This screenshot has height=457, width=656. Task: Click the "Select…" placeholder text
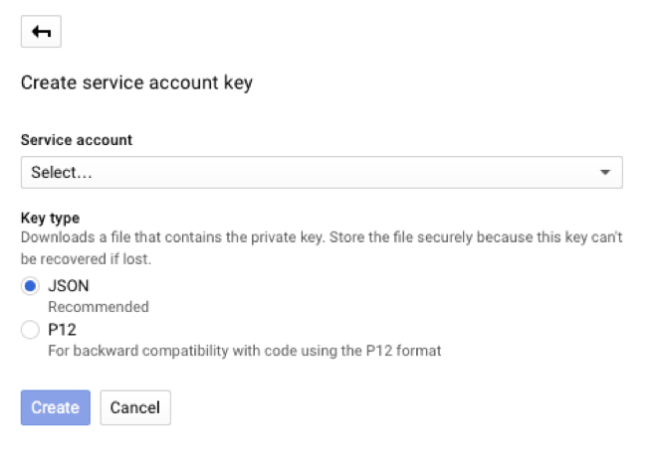pos(61,172)
